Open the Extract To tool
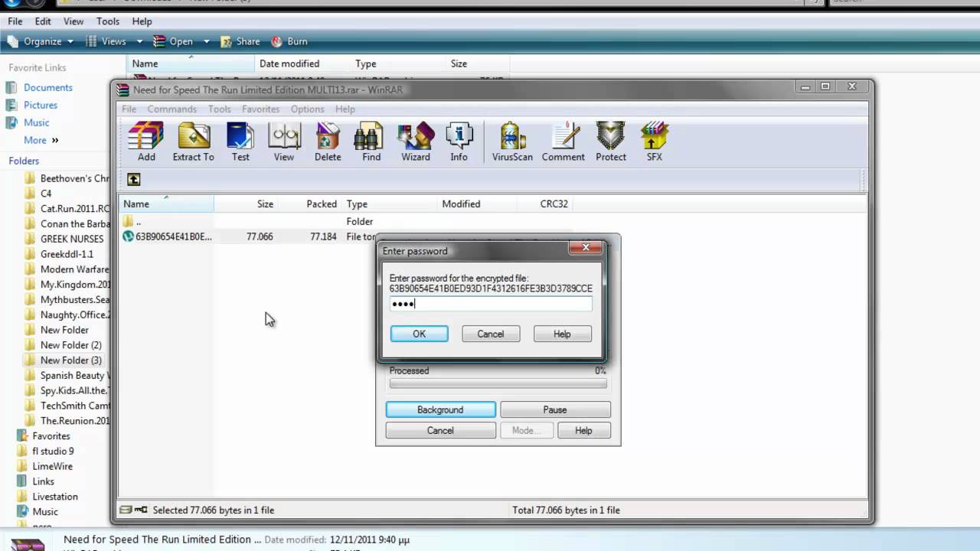The width and height of the screenshot is (980, 551). (193, 142)
